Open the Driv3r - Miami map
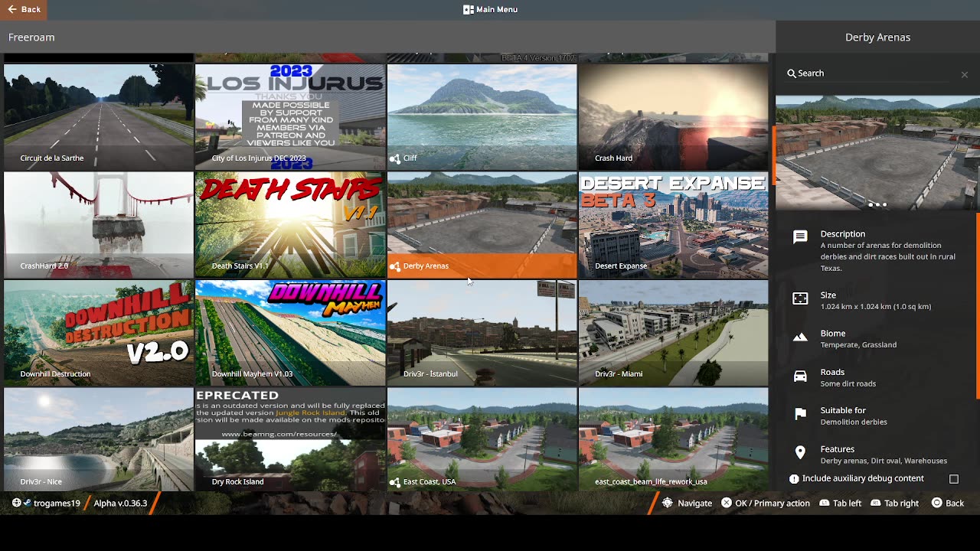 [673, 332]
